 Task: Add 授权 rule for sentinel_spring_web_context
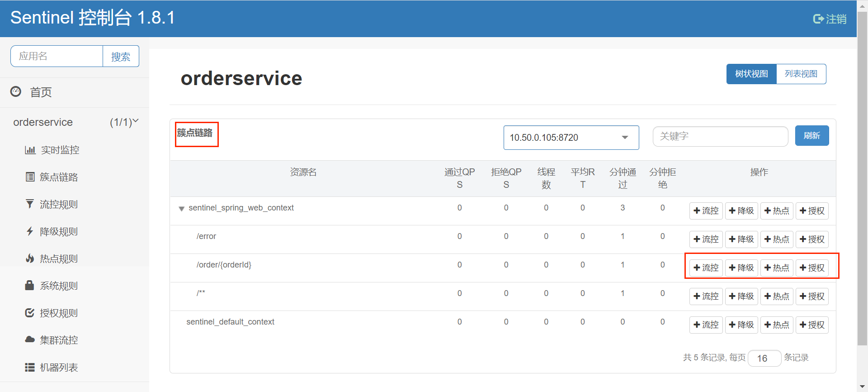(812, 211)
